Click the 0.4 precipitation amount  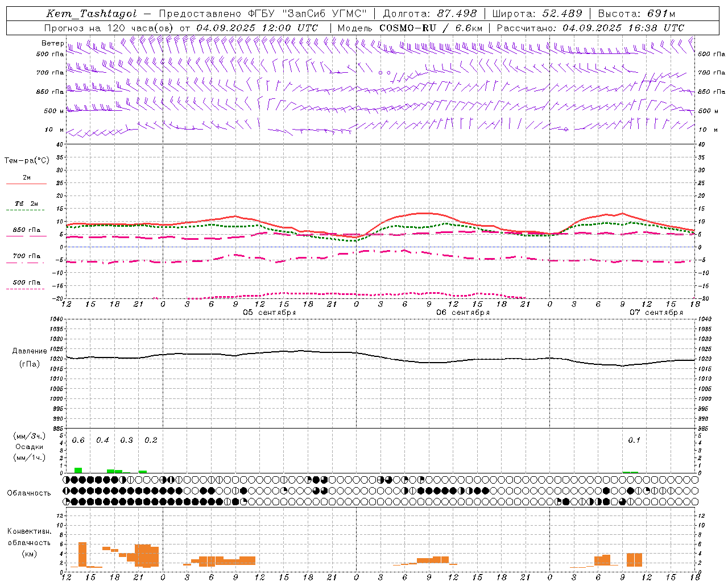tap(102, 440)
